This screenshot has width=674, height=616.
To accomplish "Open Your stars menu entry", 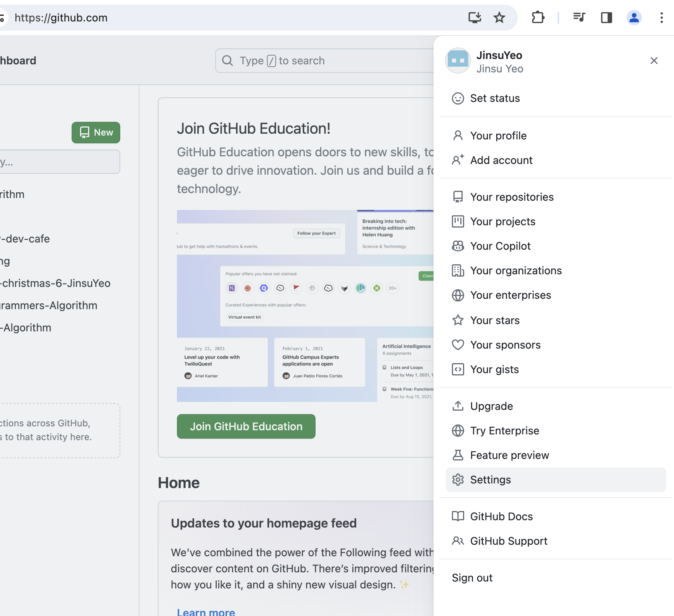I will coord(556,320).
